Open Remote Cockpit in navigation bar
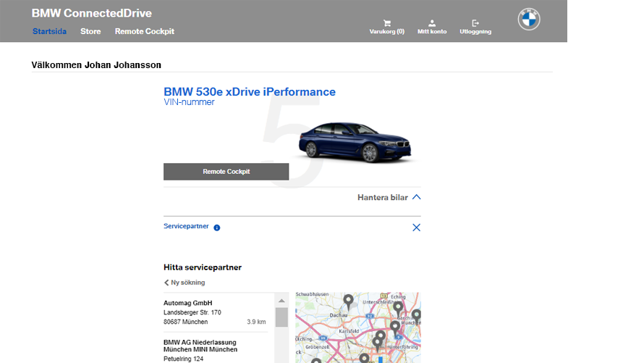The height and width of the screenshot is (363, 644). click(x=144, y=31)
